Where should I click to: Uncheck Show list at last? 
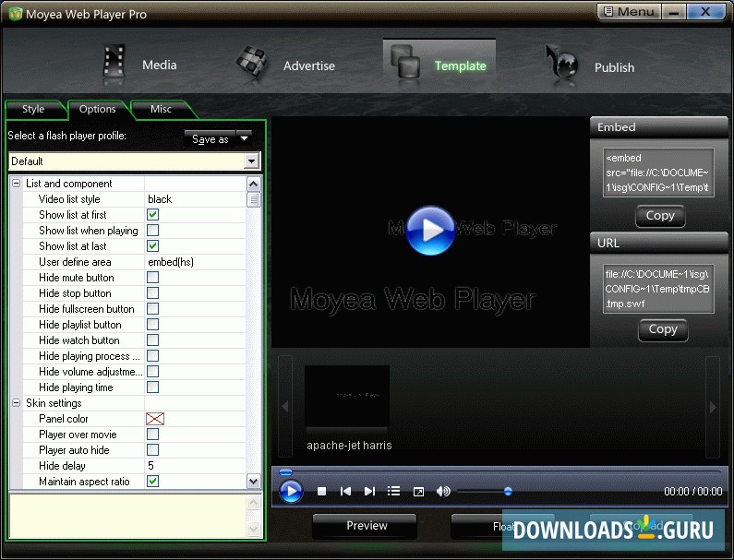(x=152, y=246)
